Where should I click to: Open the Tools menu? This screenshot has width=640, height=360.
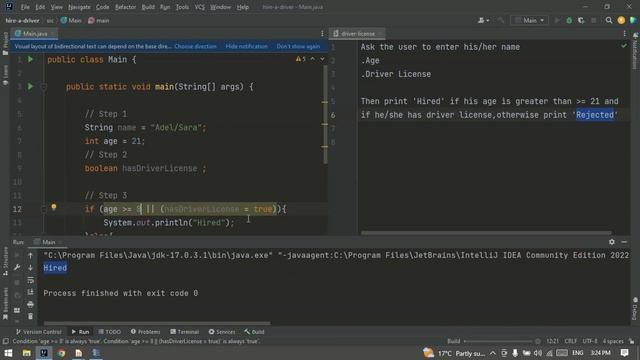pyautogui.click(x=182, y=7)
